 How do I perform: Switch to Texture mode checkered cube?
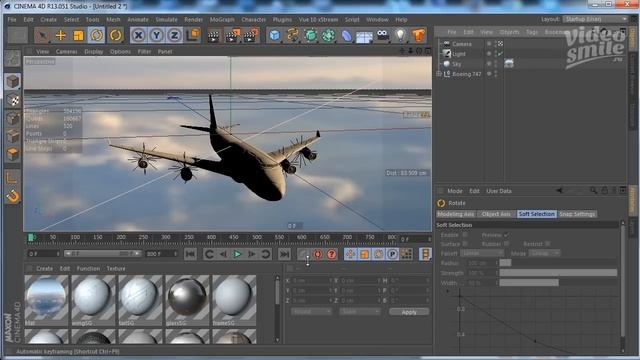pyautogui.click(x=13, y=100)
